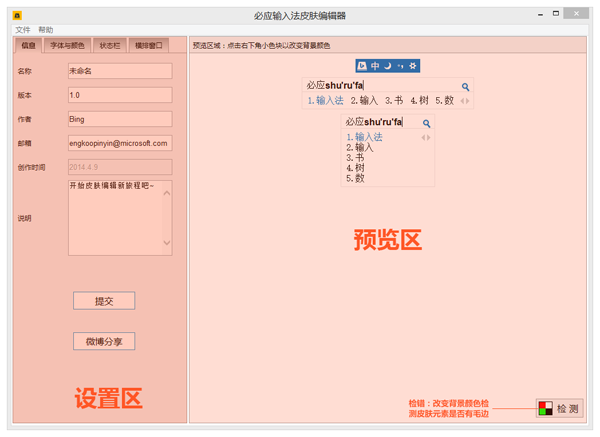Viewport: 600px width, 437px height.
Task: Click search magnifier in horizontal candidate window
Action: 466,87
